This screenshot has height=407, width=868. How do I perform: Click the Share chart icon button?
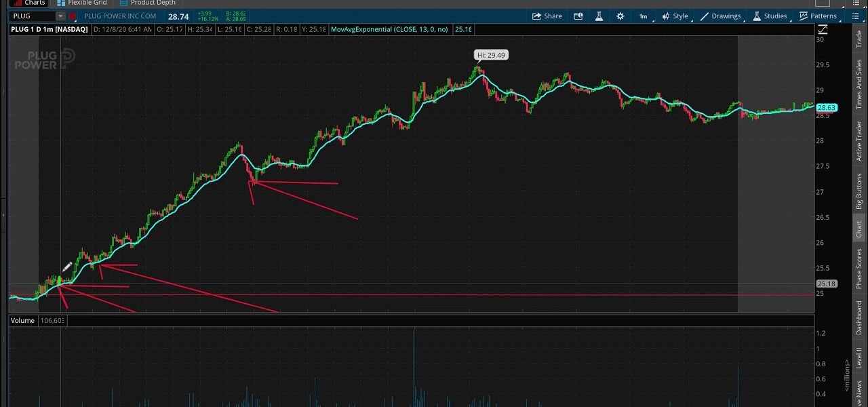click(547, 16)
